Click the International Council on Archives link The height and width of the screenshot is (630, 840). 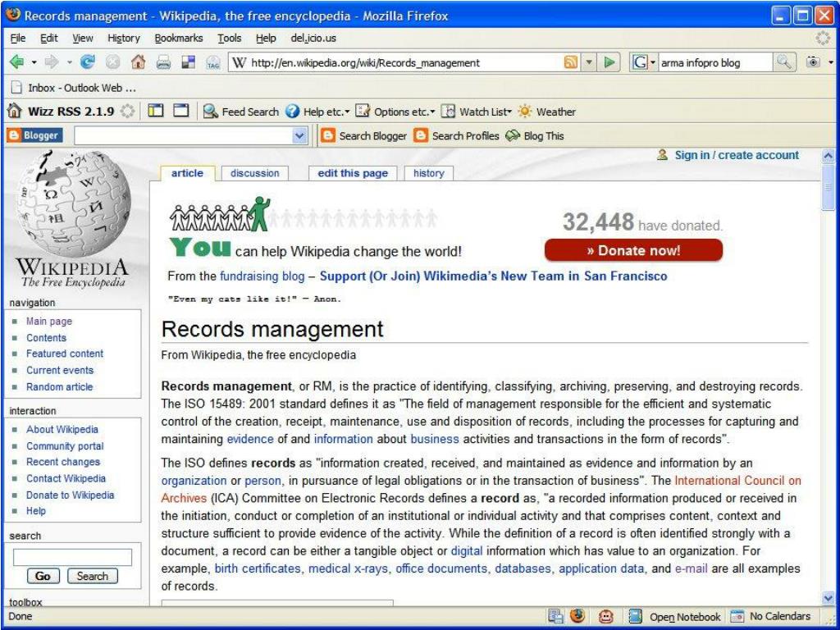(737, 481)
